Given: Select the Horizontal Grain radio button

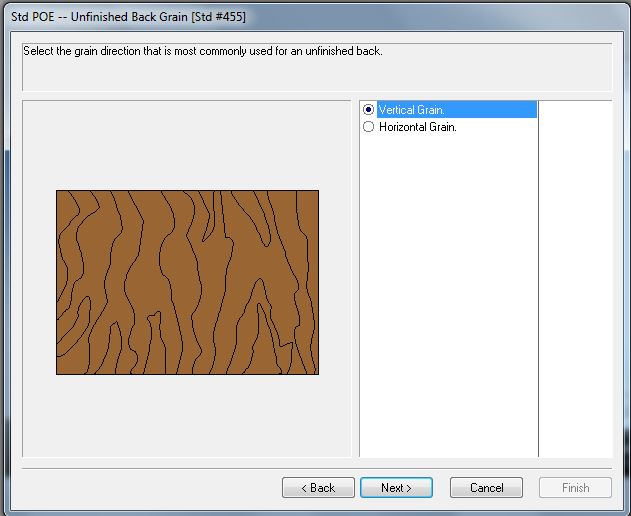Looking at the screenshot, I should 369,127.
